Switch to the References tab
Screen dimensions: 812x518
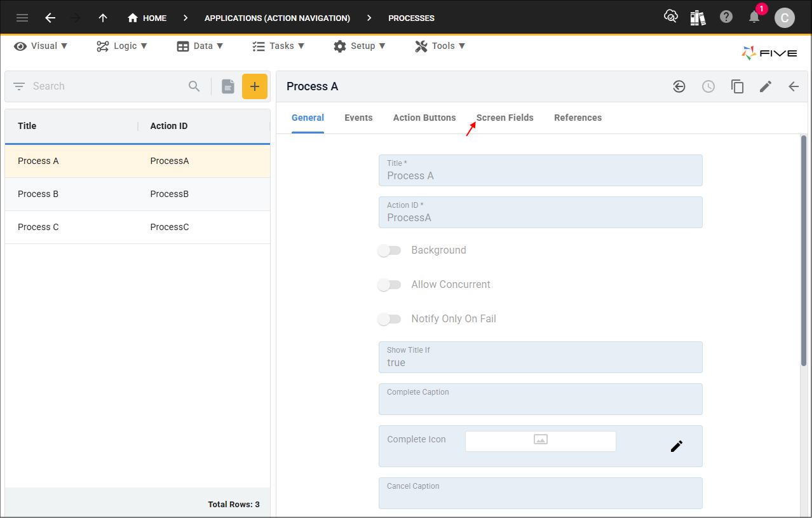pos(578,118)
